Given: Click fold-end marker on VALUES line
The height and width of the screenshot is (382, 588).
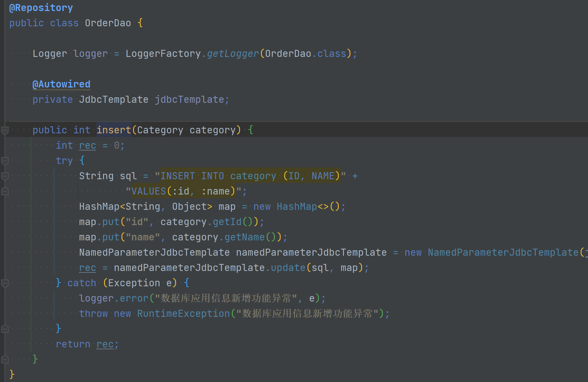Looking at the screenshot, I should (5, 191).
